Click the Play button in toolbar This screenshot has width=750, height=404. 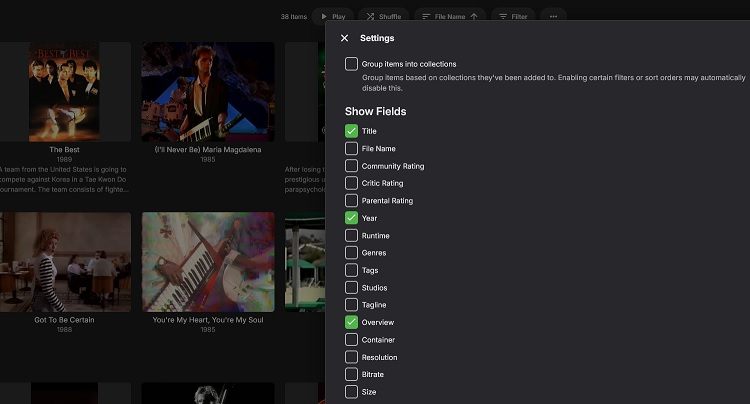332,16
